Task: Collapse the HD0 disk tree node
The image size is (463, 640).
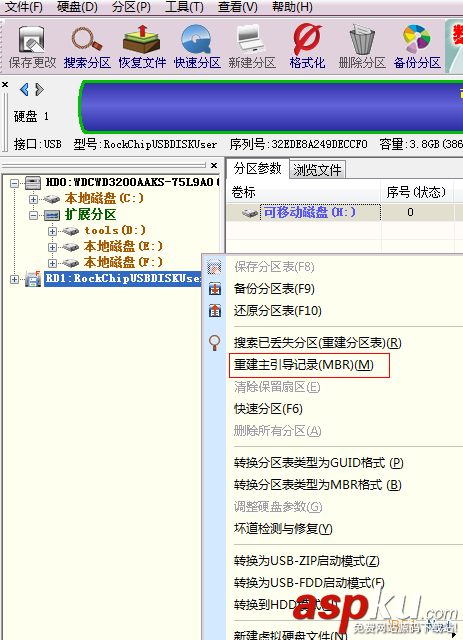Action: (14, 183)
